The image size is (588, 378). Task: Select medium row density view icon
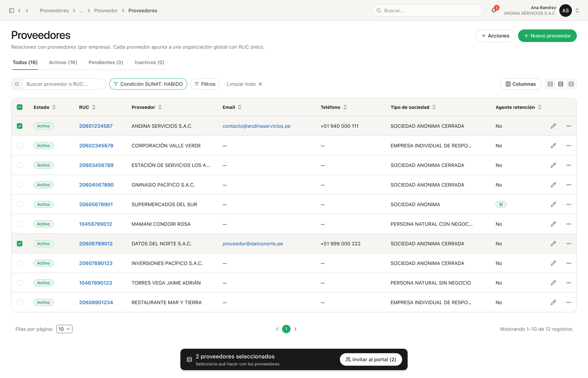pos(561,84)
